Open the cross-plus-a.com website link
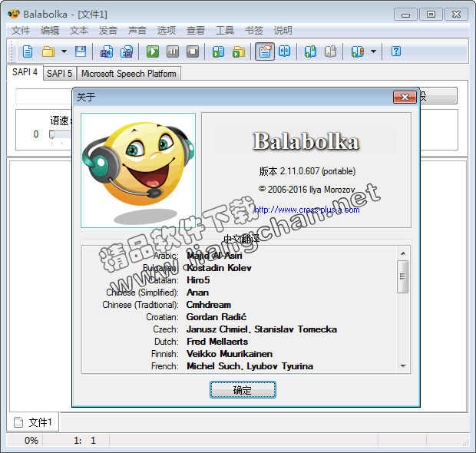 point(307,210)
